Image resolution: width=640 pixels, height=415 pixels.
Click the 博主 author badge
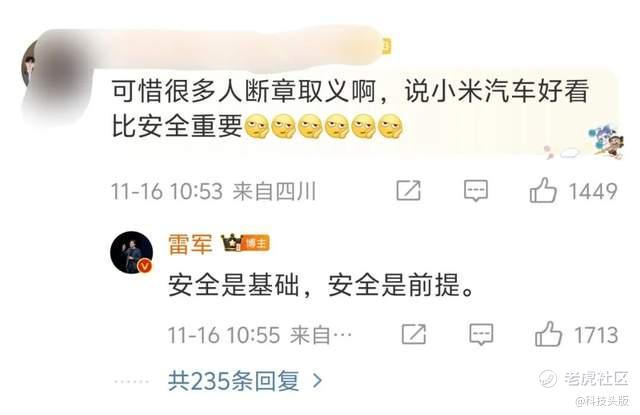point(256,244)
